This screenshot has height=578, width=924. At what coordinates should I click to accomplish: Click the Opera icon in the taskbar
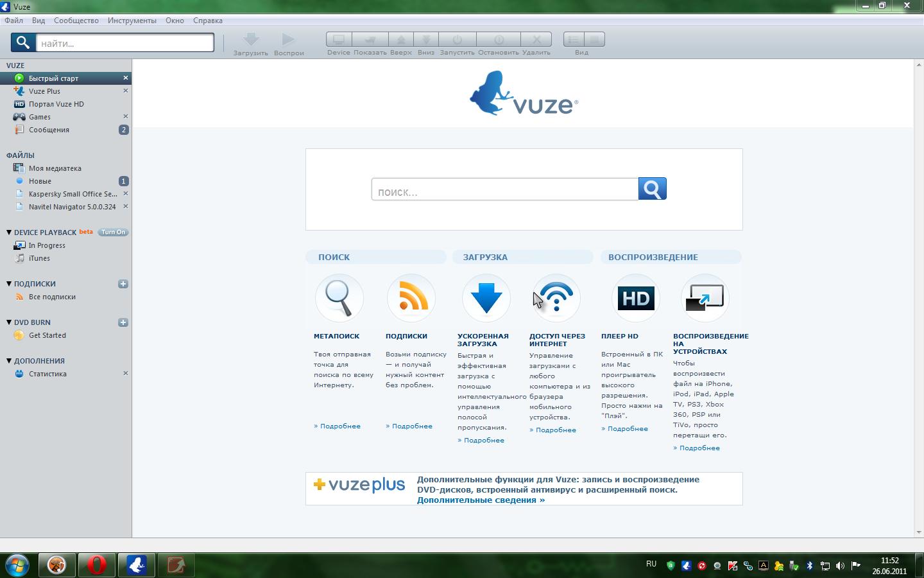[x=96, y=565]
